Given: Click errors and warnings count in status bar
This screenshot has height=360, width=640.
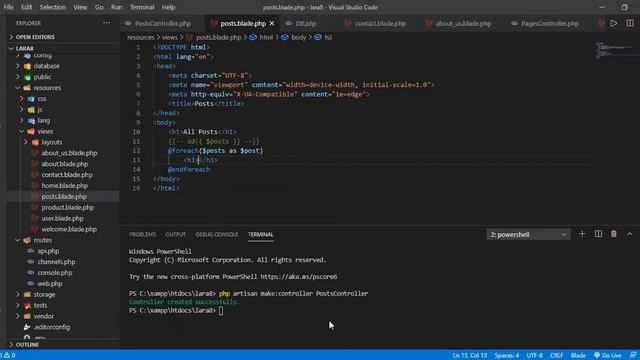Looking at the screenshot, I should coord(8,355).
